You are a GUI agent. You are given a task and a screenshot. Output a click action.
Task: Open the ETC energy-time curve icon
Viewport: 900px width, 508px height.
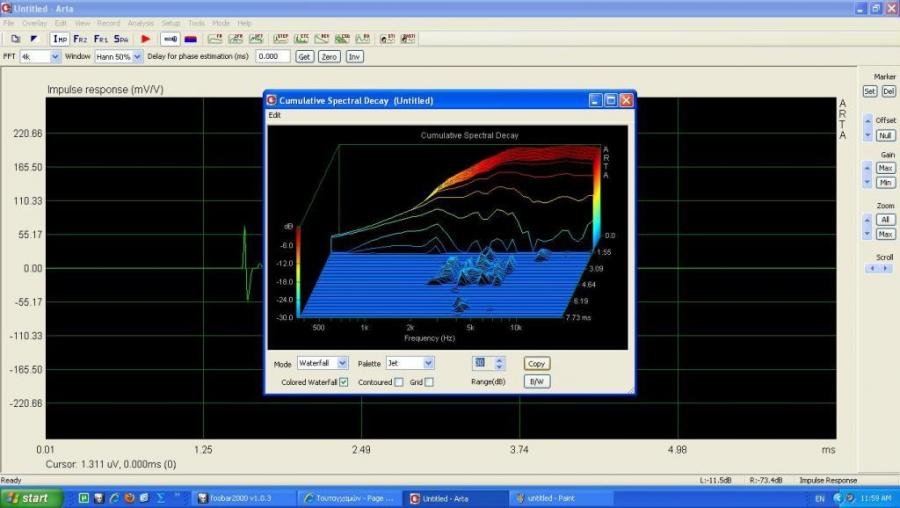click(x=301, y=38)
